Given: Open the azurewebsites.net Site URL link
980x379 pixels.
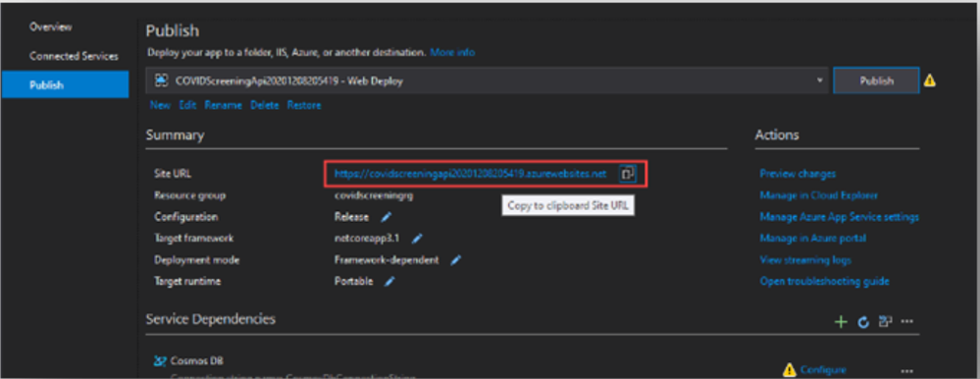Looking at the screenshot, I should [x=471, y=174].
